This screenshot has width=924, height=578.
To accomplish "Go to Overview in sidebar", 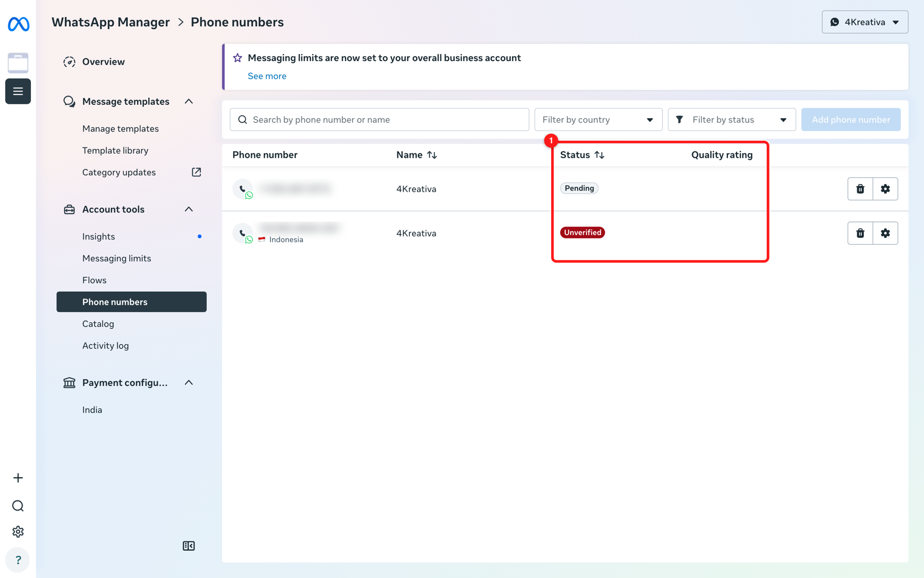I will (x=103, y=62).
